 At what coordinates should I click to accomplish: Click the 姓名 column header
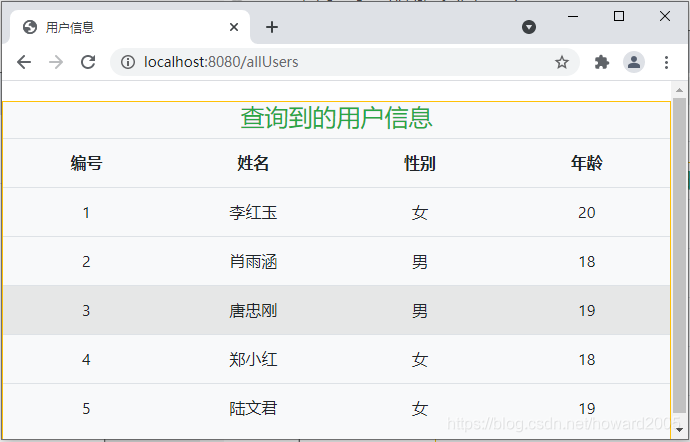253,163
